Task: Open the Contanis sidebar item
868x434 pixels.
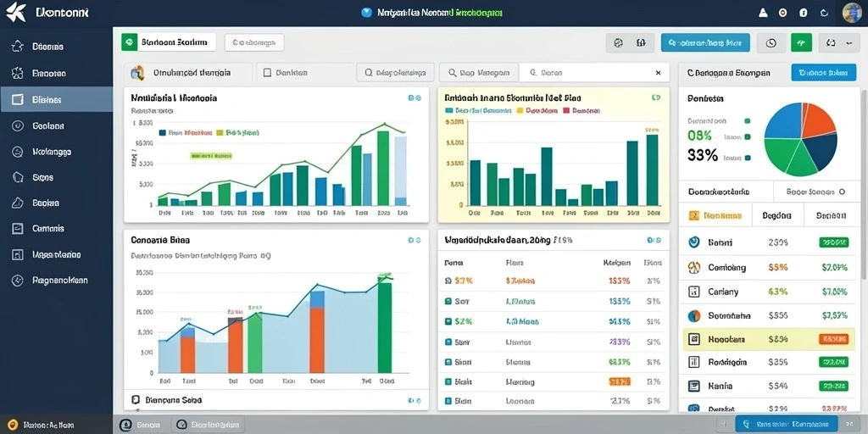Action: pos(56,228)
